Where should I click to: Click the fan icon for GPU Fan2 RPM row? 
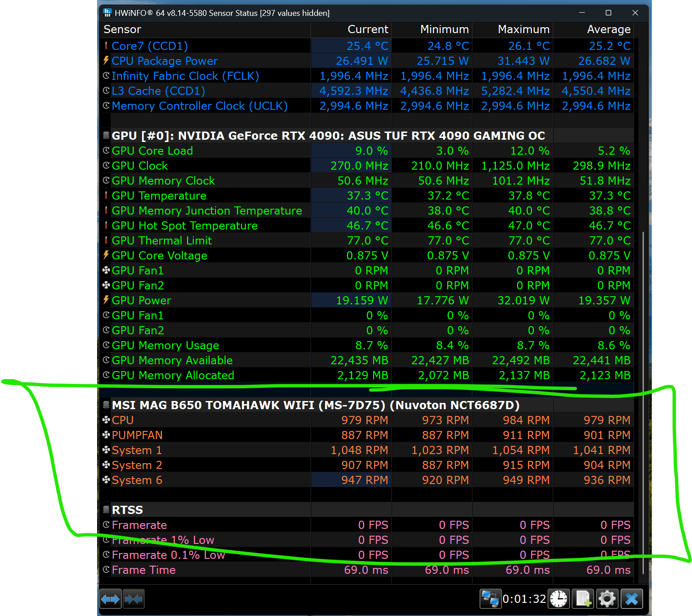(106, 285)
